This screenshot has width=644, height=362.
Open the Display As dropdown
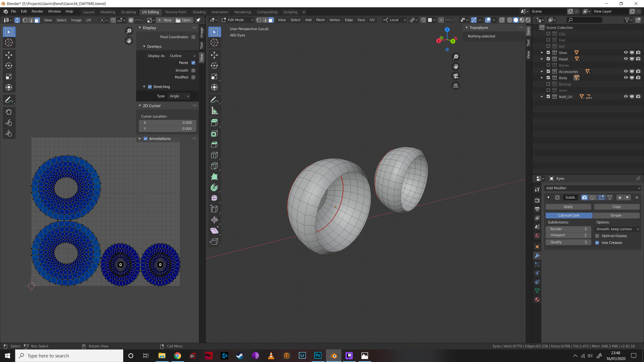182,56
